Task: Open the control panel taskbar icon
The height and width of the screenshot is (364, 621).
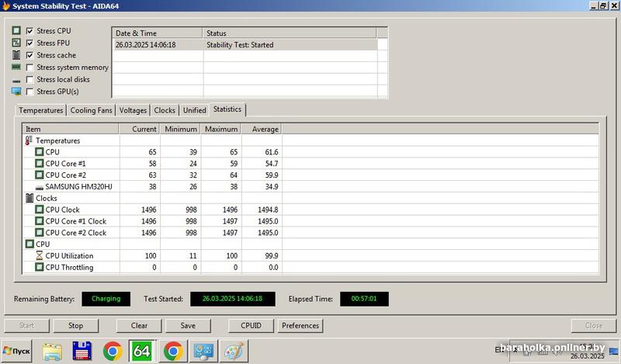Action: [x=203, y=352]
